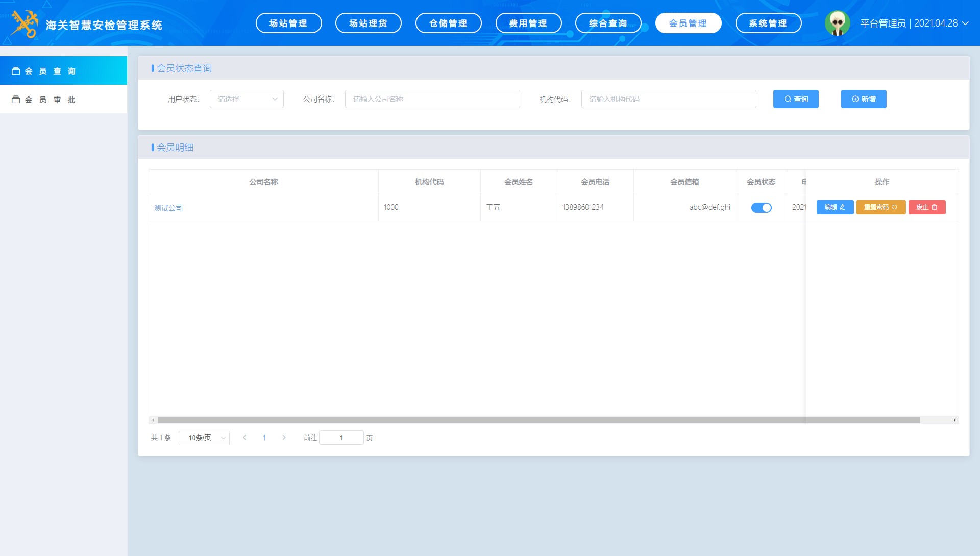
Task: Expand the 平台管理员 account menu arrow
Action: tap(965, 23)
